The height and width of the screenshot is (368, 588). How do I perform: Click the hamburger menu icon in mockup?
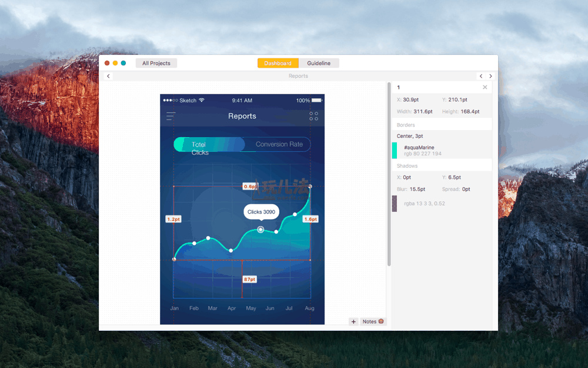(171, 116)
